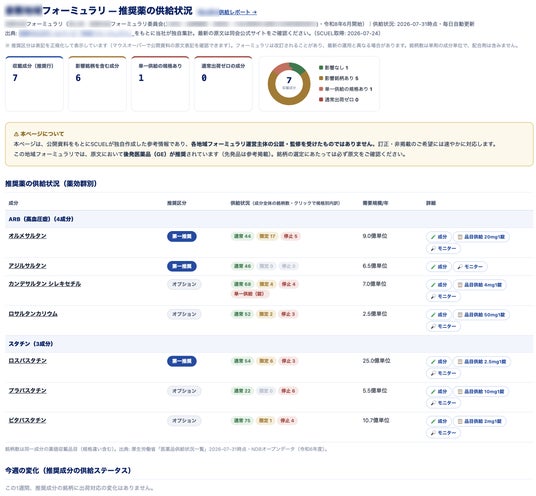Screen dimensions: 536x496
Task: Open the ロサルタンカリウム ingredient link
Action: [33, 314]
